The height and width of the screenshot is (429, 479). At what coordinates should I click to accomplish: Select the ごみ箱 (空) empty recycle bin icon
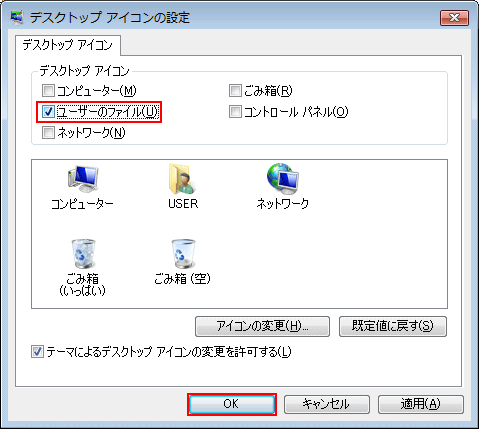click(183, 254)
